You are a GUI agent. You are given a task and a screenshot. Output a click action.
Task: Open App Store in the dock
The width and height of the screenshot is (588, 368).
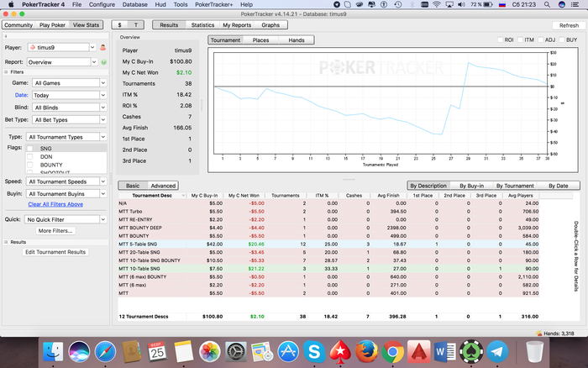coord(288,352)
